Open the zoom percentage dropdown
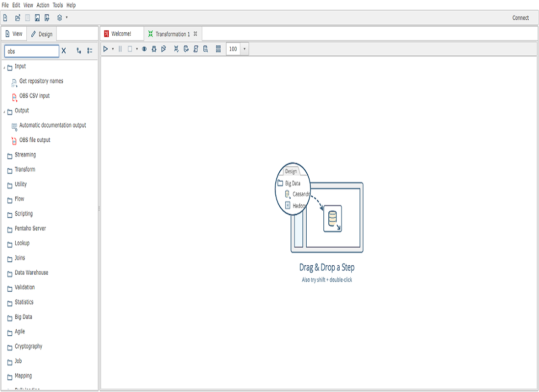Viewport: 539px width, 392px height. click(244, 49)
